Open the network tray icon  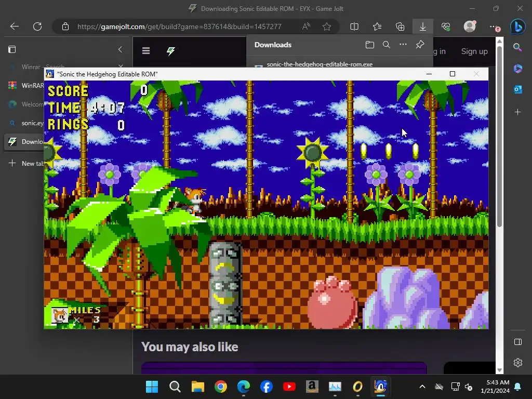pos(455,387)
